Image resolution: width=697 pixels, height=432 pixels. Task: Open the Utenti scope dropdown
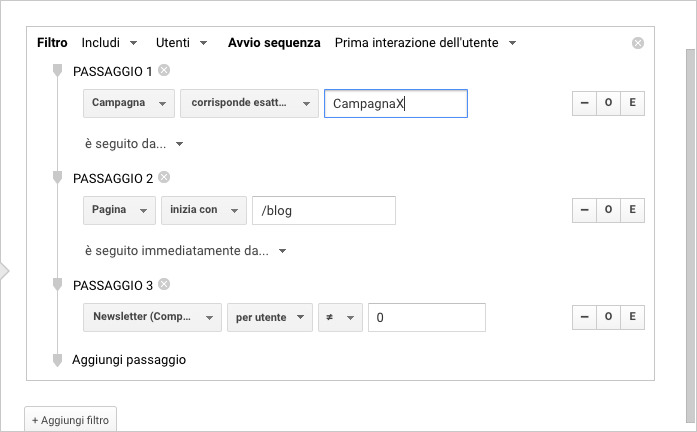coord(181,43)
